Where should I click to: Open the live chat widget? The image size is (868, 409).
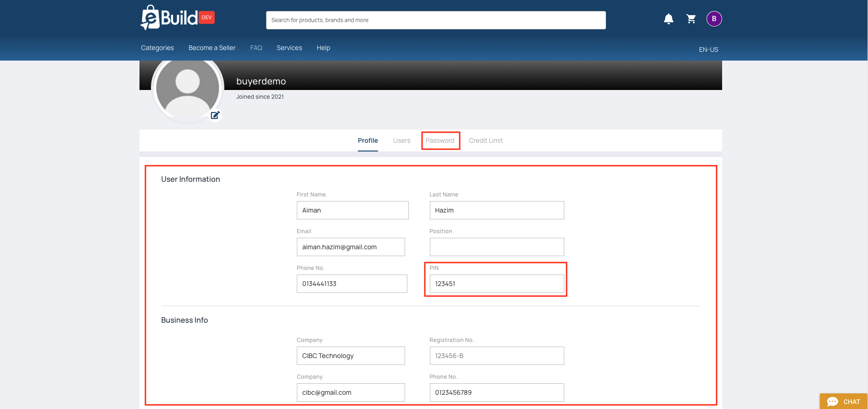tap(843, 401)
